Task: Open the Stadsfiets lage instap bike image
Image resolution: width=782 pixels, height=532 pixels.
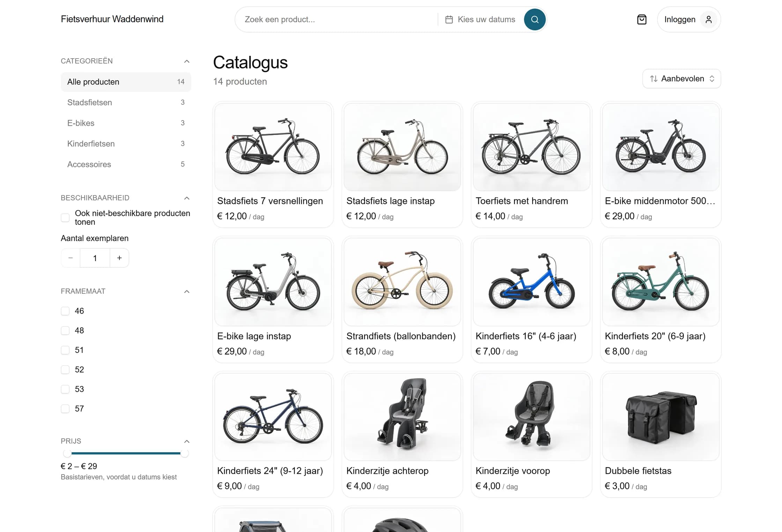Action: (402, 147)
